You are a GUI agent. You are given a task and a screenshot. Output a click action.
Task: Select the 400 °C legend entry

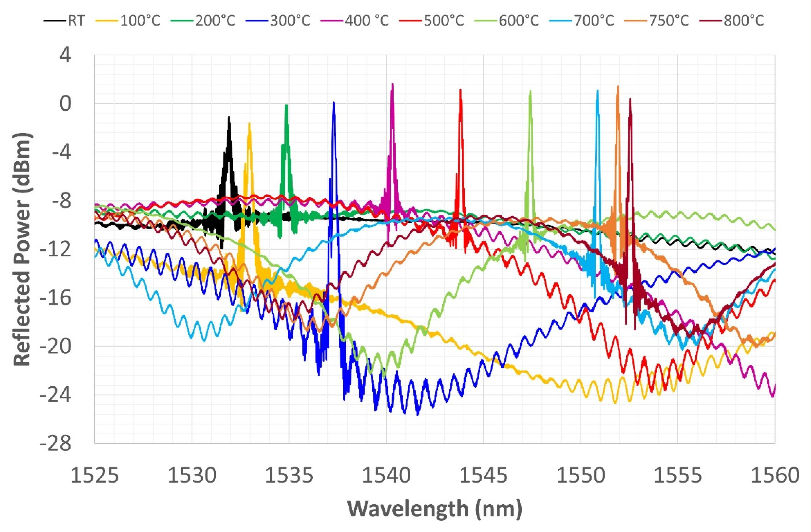click(367, 21)
